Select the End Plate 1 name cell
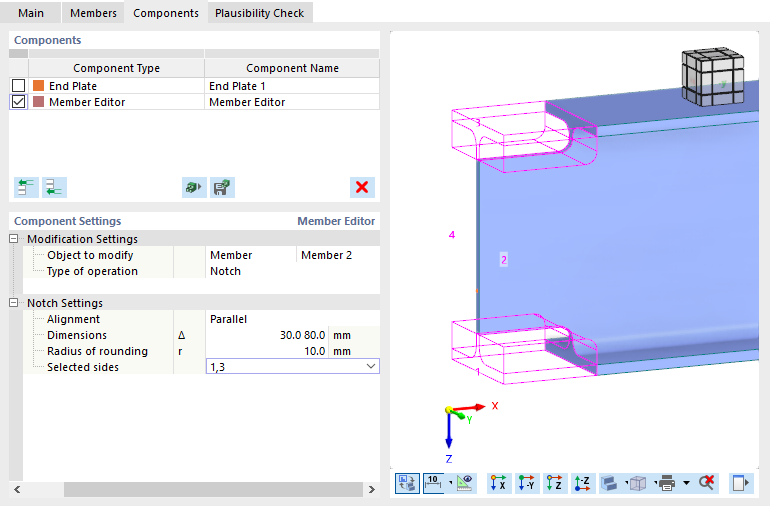The height and width of the screenshot is (506, 770). [x=292, y=86]
